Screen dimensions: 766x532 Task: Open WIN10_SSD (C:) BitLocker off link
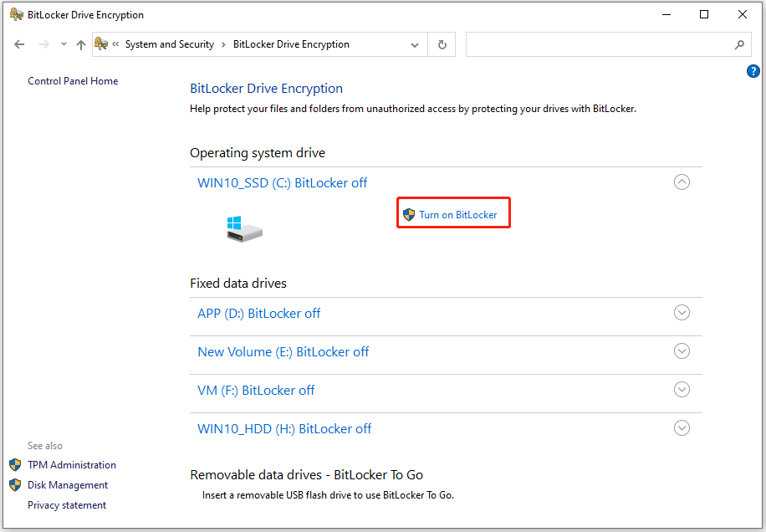pyautogui.click(x=283, y=183)
